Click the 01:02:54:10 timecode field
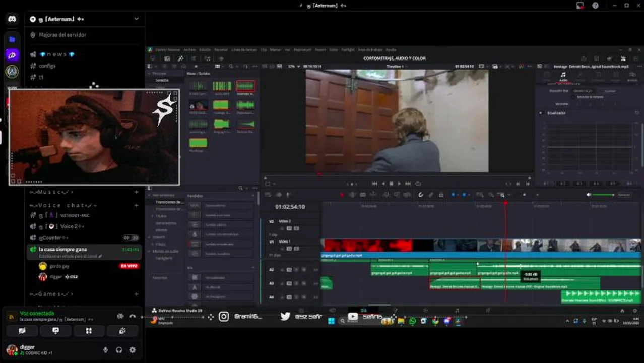 (290, 207)
